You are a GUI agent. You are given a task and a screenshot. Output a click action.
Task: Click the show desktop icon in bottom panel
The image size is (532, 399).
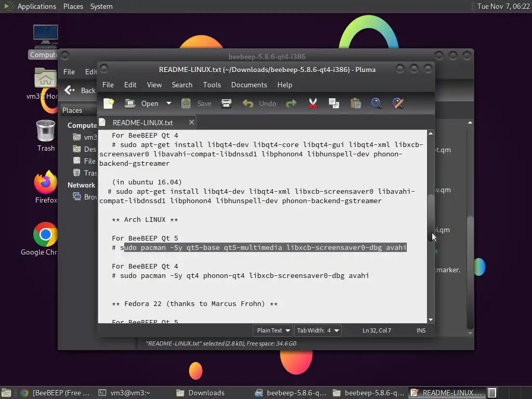point(6,393)
